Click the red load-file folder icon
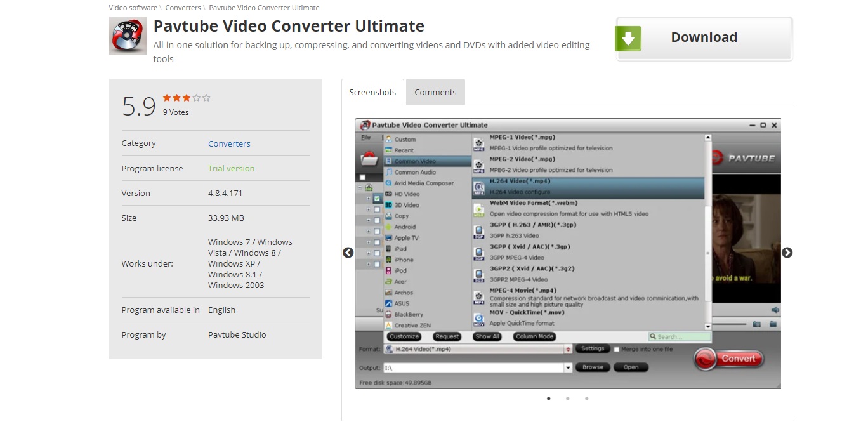Viewport: 868px width, 429px height. tap(369, 159)
